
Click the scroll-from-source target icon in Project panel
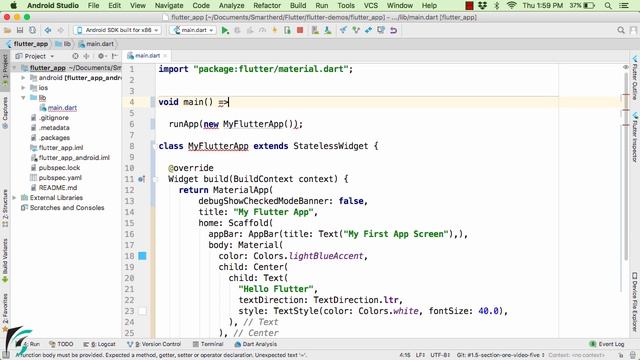point(75,56)
